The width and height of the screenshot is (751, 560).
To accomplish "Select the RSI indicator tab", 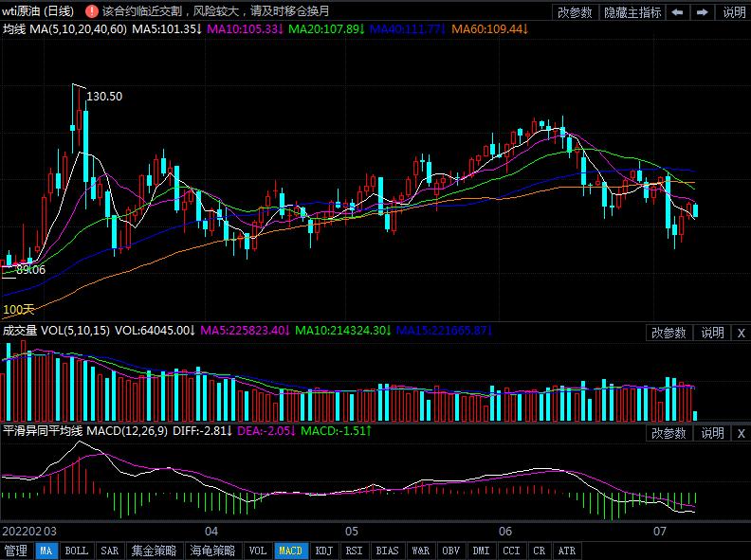I will (354, 551).
